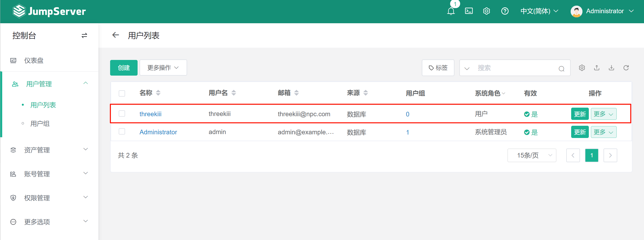Check the threekiii row checkbox
Image resolution: width=644 pixels, height=240 pixels.
tap(122, 114)
